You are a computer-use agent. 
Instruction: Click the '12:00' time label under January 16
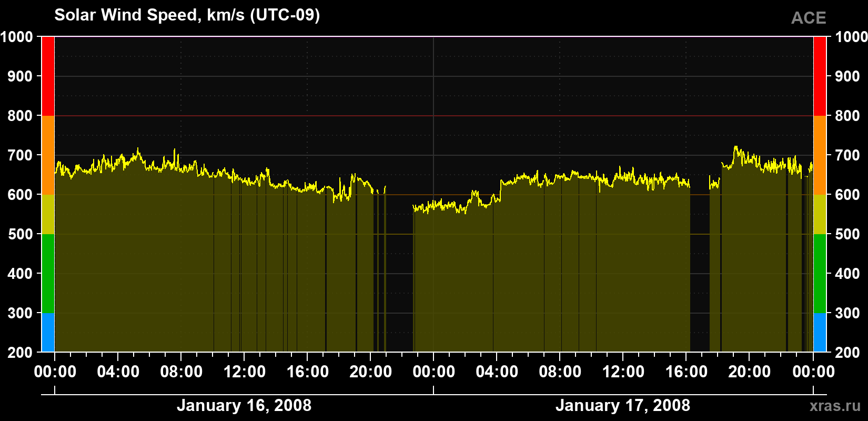245,372
